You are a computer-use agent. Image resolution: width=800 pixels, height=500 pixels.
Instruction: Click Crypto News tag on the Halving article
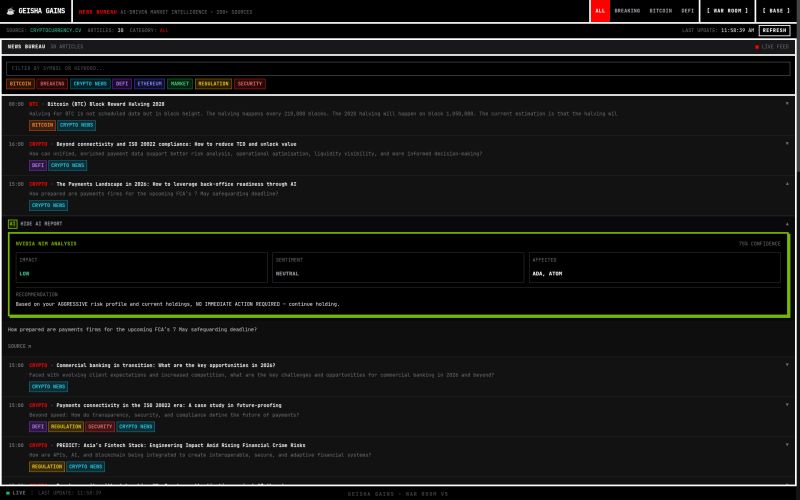click(x=77, y=125)
